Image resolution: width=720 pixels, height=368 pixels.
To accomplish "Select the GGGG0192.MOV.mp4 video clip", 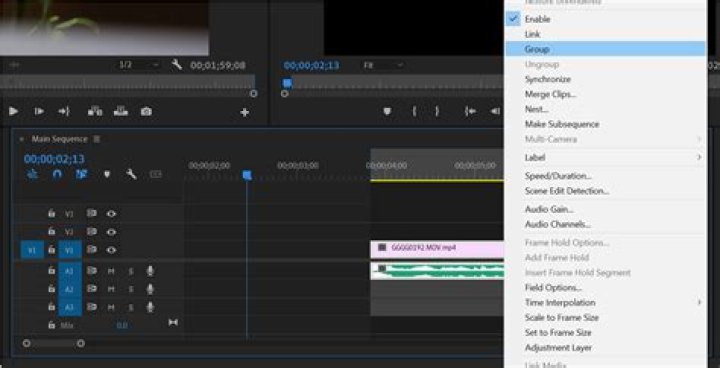I will [437, 250].
